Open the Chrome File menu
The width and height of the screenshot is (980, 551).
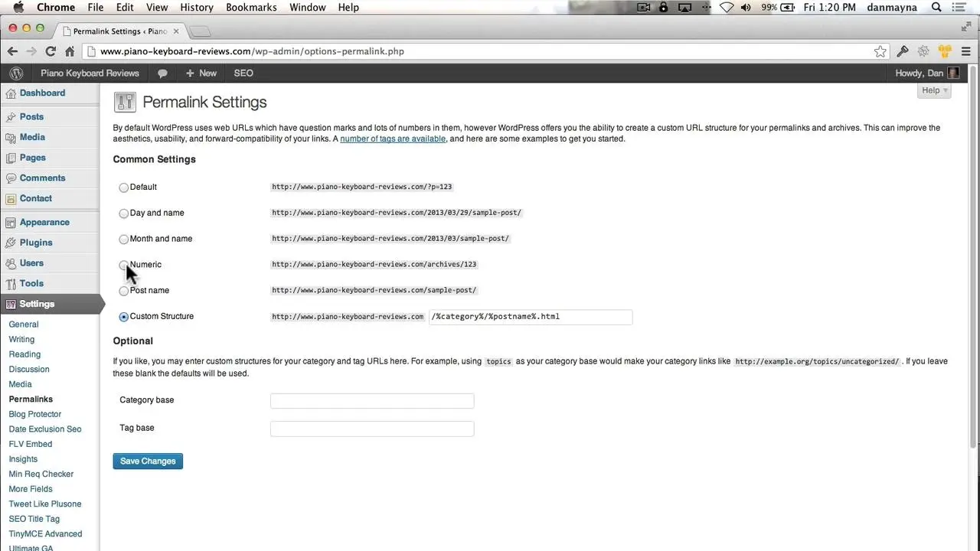(96, 8)
